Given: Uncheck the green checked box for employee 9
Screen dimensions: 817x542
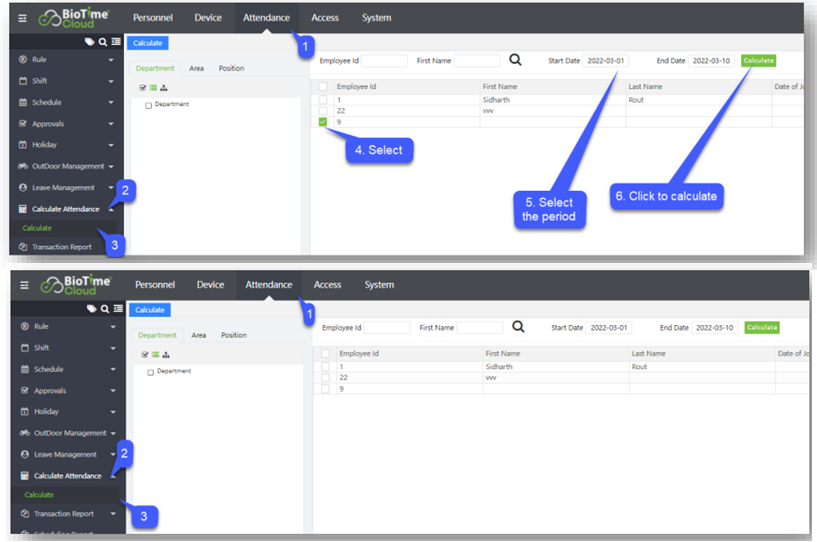Looking at the screenshot, I should coord(323,122).
